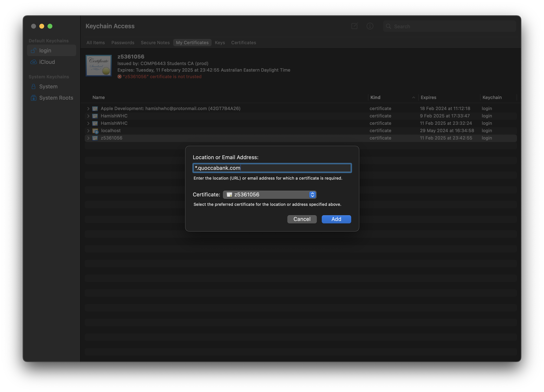The height and width of the screenshot is (392, 544).
Task: Switch to the Keys tab
Action: (x=220, y=43)
